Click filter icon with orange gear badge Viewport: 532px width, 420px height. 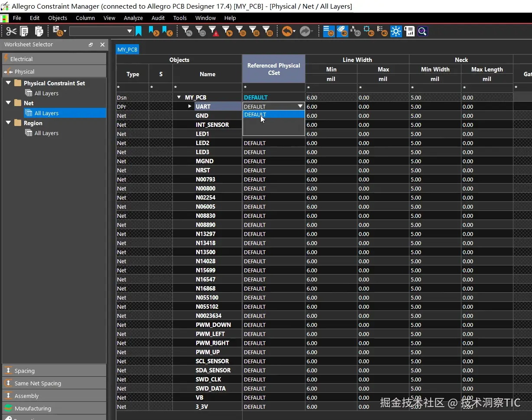tap(241, 31)
